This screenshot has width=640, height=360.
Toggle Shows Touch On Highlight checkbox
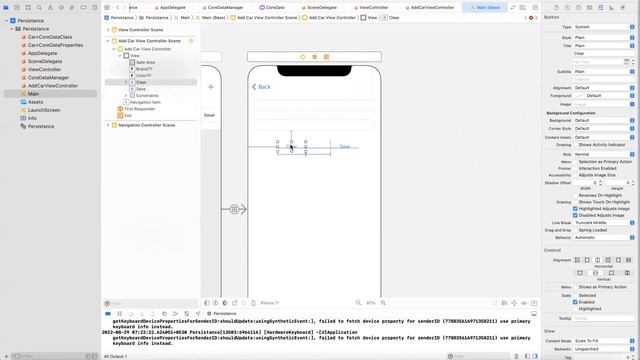tap(575, 202)
